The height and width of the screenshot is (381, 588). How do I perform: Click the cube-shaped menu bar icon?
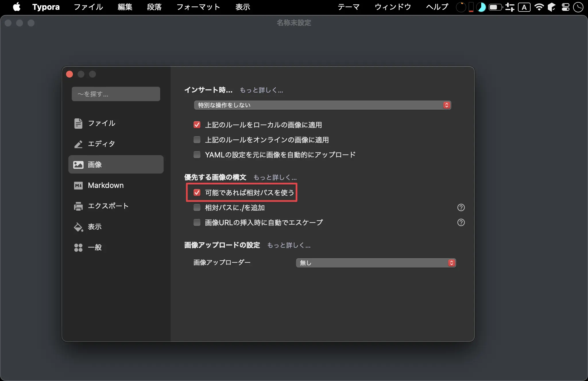tap(552, 7)
